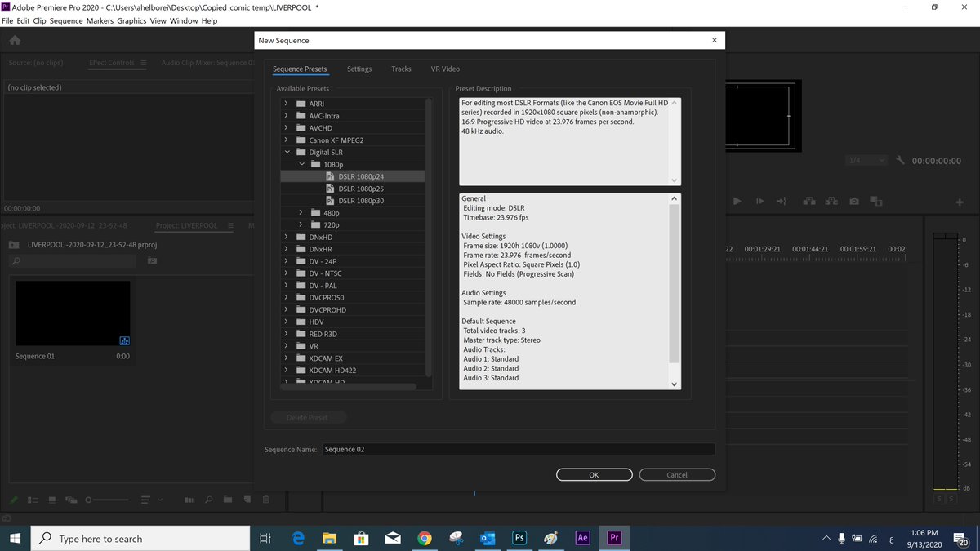This screenshot has width=980, height=551.
Task: Collapse the 1080p folder
Action: pos(301,164)
